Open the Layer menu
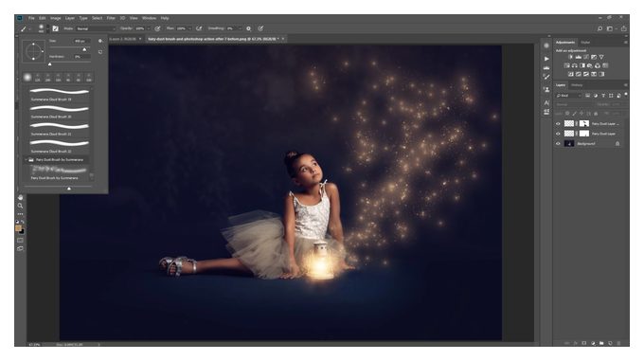This screenshot has width=644, height=361. coord(70,18)
